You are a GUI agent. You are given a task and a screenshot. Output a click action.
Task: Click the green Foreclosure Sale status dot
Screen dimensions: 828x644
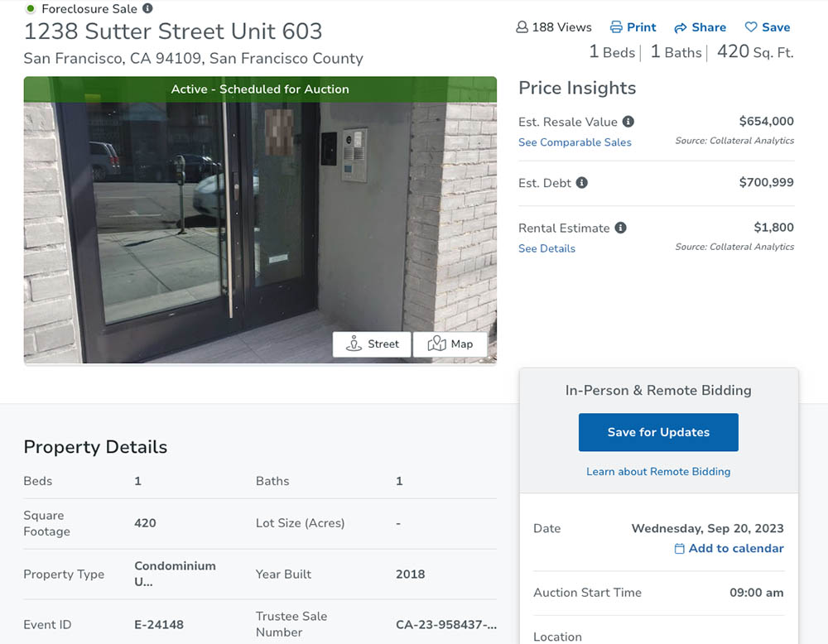(x=31, y=8)
